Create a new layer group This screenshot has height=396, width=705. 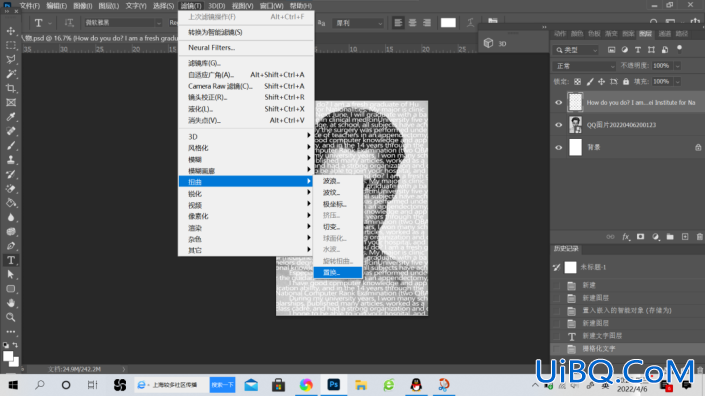click(670, 237)
